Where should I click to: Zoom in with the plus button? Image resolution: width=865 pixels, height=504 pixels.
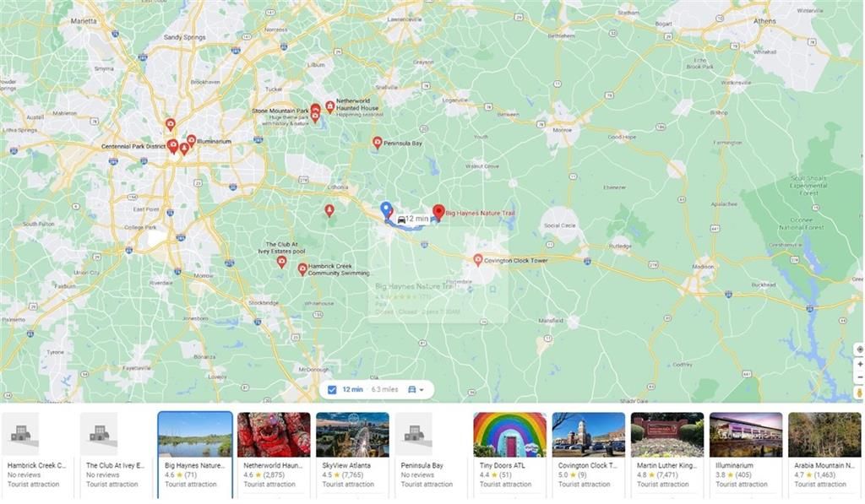pyautogui.click(x=859, y=364)
